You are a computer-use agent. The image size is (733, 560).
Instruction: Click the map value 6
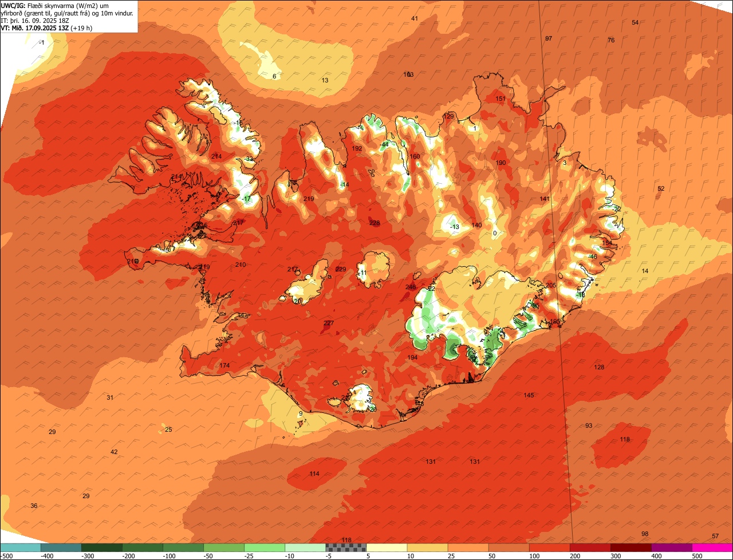(x=274, y=77)
